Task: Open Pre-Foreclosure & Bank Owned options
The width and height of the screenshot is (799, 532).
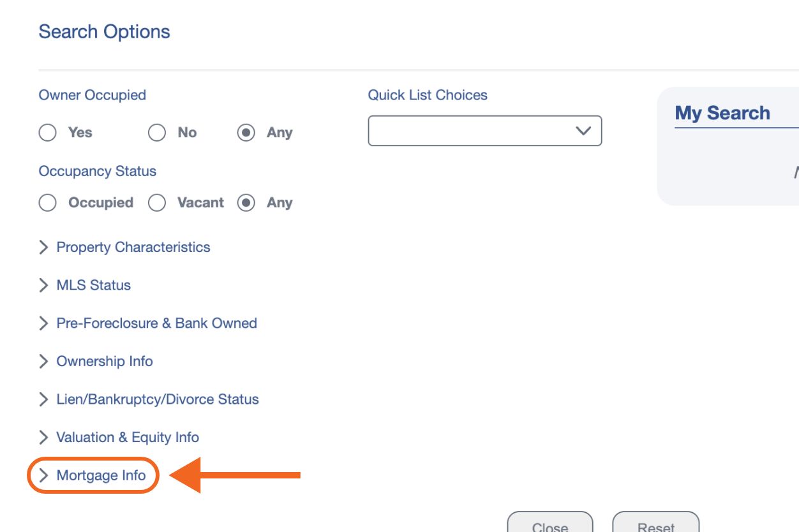Action: pyautogui.click(x=156, y=323)
